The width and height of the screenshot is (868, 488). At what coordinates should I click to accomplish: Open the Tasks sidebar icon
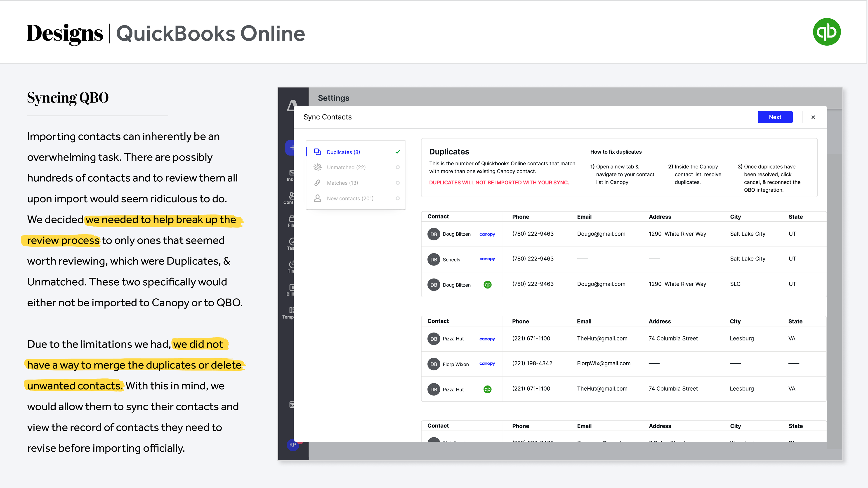(290, 244)
